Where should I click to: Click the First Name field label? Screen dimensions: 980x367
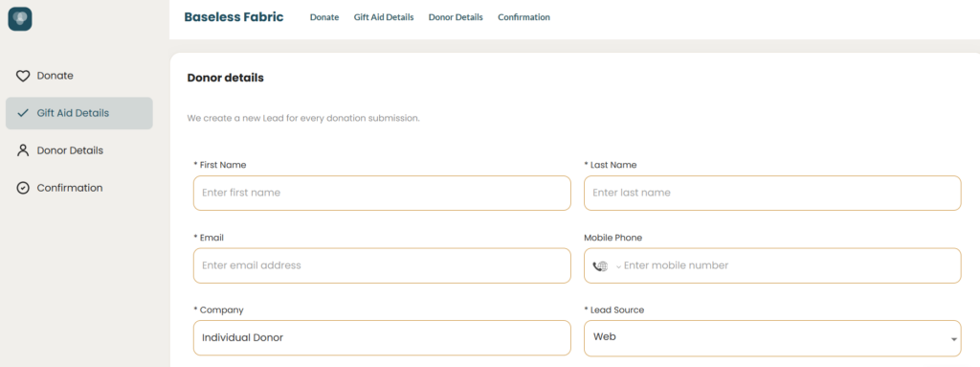pos(220,166)
